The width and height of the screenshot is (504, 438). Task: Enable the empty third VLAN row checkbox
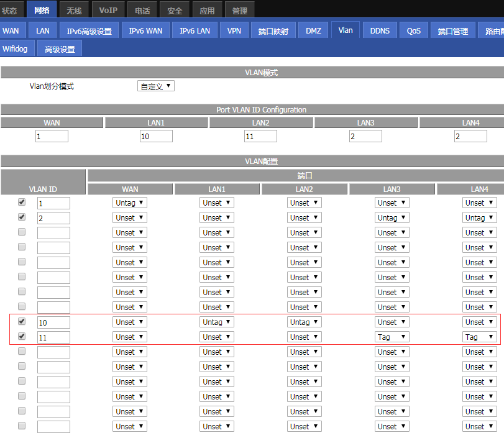(22, 232)
